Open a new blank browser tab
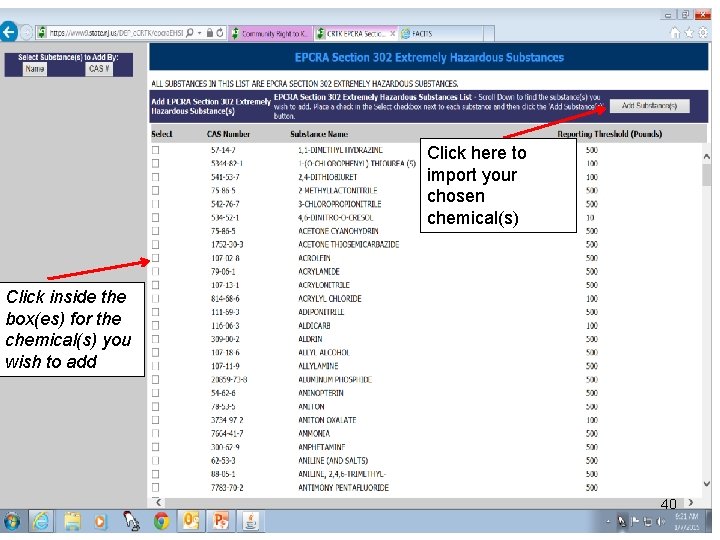Viewport: 720px width, 540px height. [x=489, y=34]
